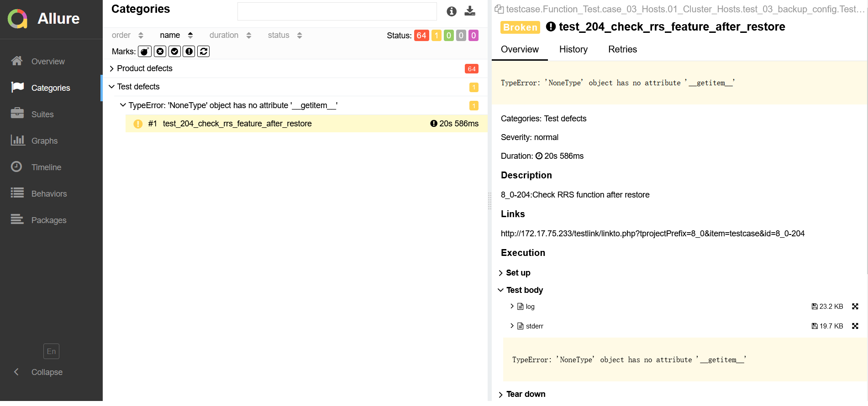Image resolution: width=868 pixels, height=406 pixels.
Task: Open Timeline from the sidebar
Action: pyautogui.click(x=46, y=167)
